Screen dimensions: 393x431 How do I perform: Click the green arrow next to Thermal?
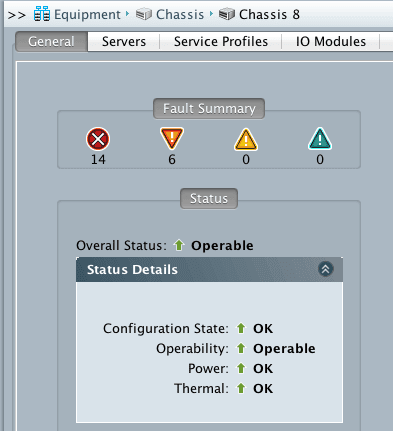tap(241, 388)
